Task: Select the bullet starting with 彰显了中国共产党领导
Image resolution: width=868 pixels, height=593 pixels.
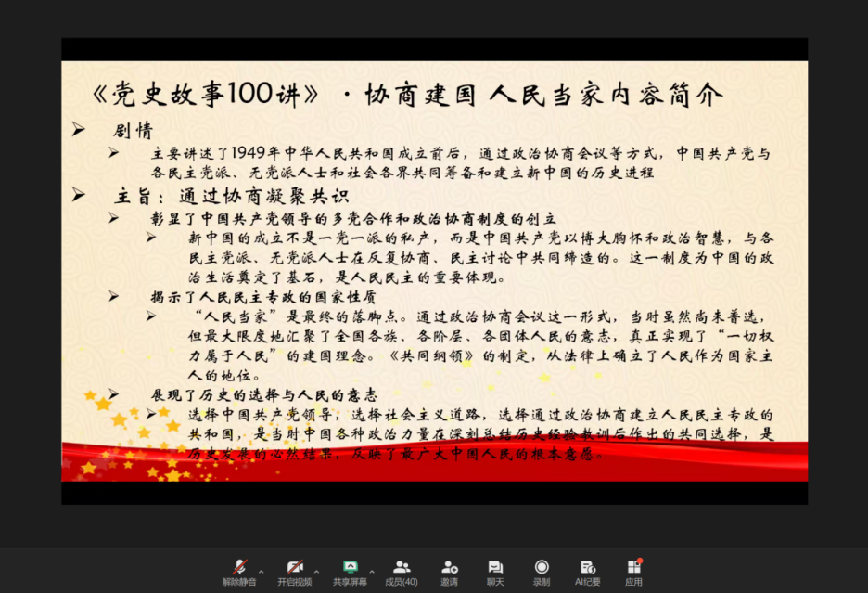Action: click(352, 219)
